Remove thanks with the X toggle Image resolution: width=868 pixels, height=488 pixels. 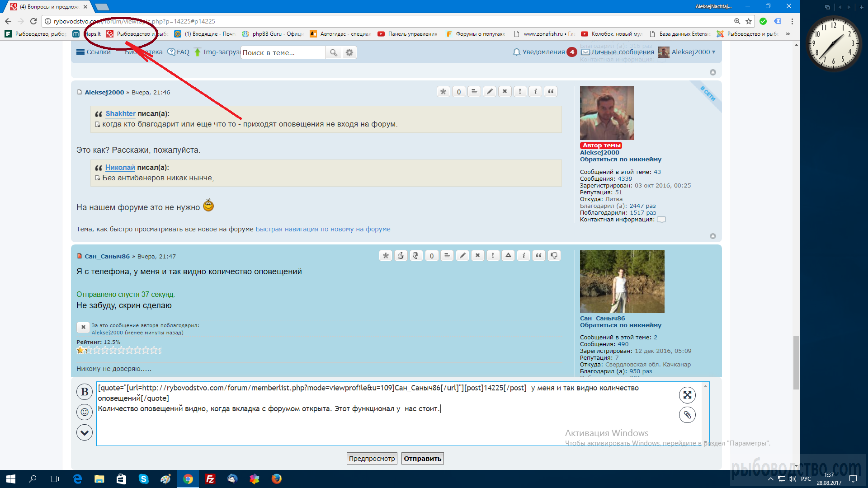(83, 327)
